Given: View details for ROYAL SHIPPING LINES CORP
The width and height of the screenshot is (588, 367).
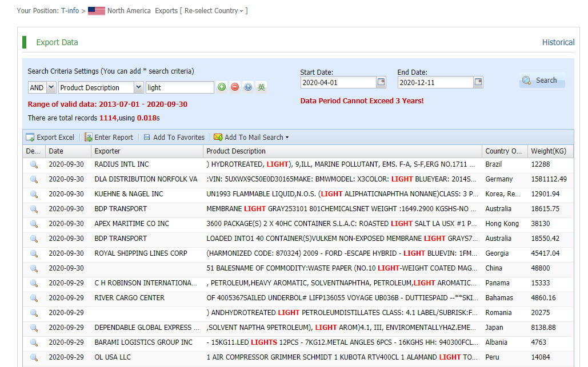Looking at the screenshot, I should coord(34,253).
